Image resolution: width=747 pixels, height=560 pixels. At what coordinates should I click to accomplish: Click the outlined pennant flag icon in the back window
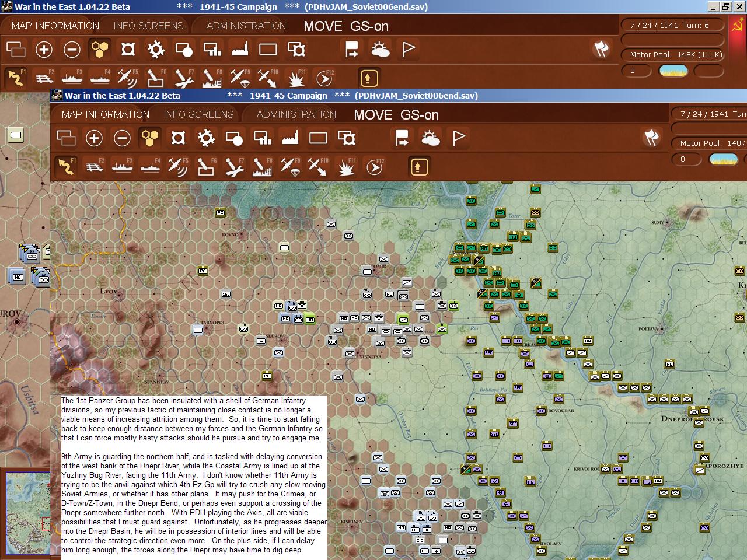point(409,50)
